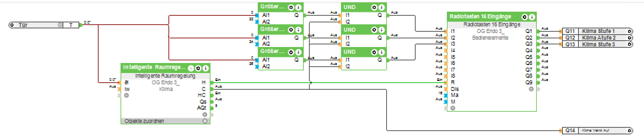Viewport: 644px width, 137px height.
Task: Expand more outputs below Q9 on Radiotasten block
Action: (531, 89)
